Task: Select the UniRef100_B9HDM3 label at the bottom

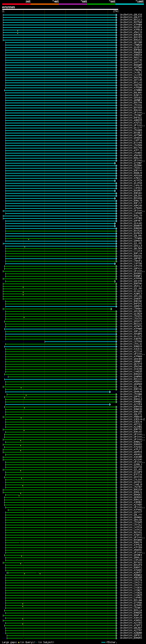Action: [x=131, y=638]
